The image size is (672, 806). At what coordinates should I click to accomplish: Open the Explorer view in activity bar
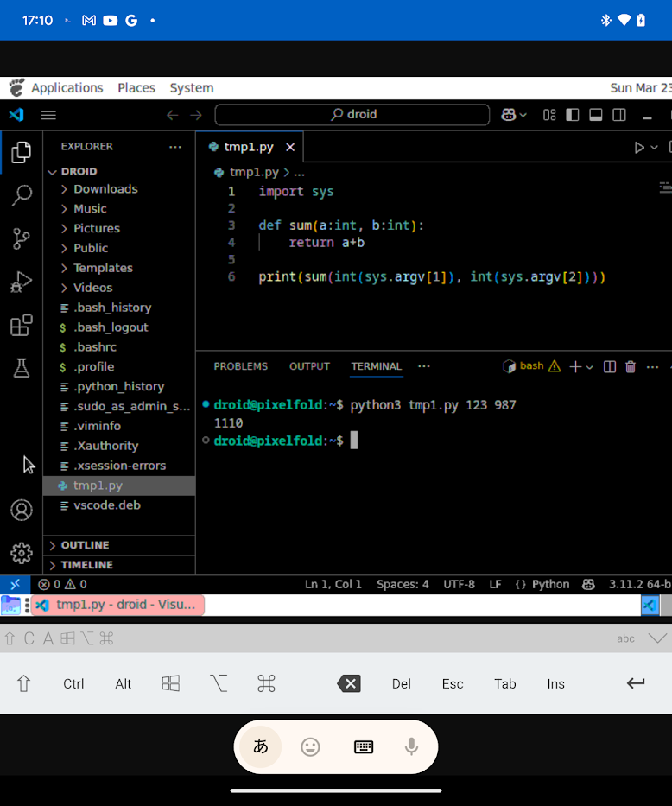point(21,152)
